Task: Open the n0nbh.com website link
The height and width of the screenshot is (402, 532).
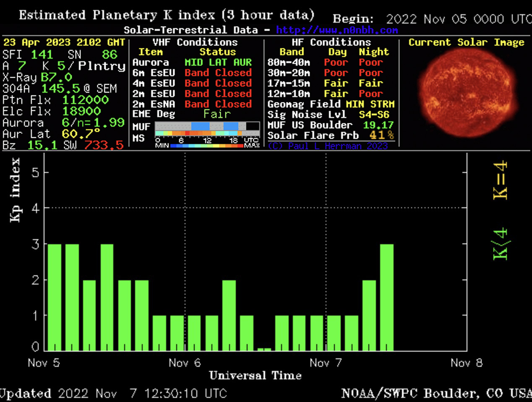Action: click(336, 30)
